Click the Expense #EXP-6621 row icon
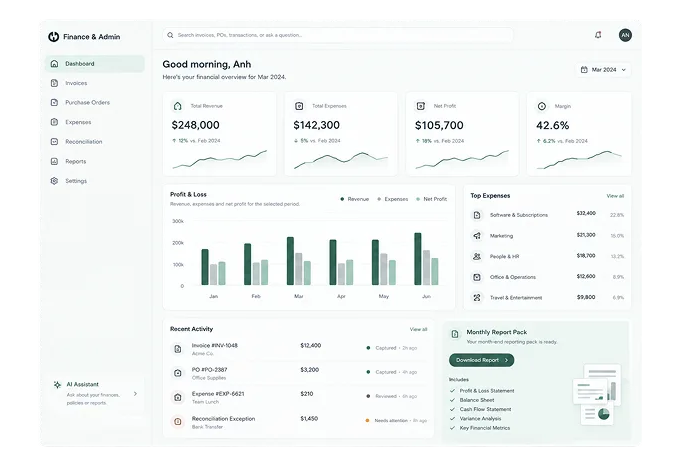The height and width of the screenshot is (468, 680). click(x=178, y=397)
